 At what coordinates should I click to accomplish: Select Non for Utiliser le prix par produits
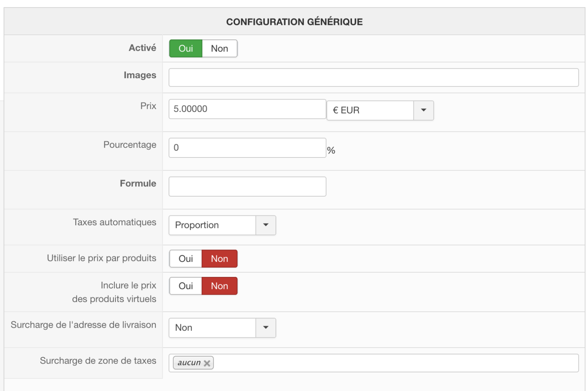pos(219,259)
